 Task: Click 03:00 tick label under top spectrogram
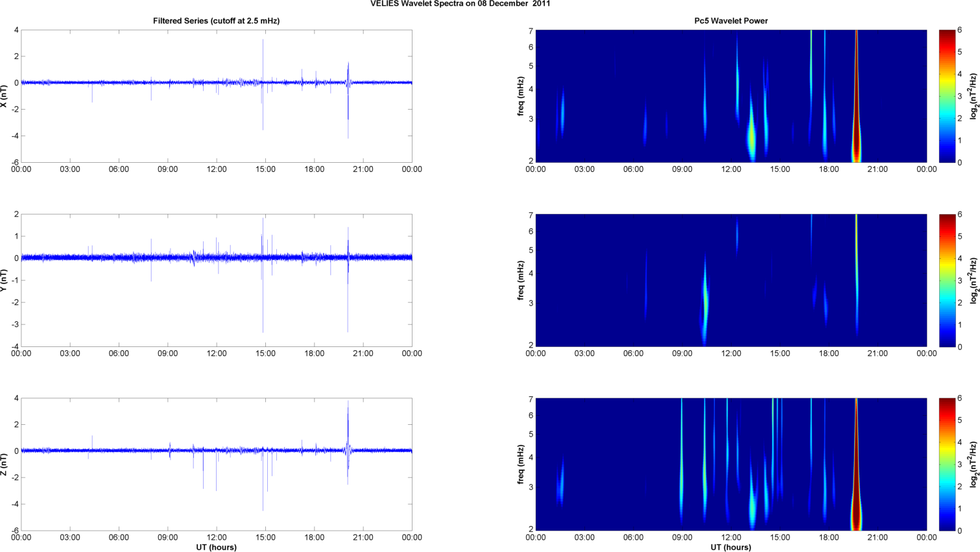584,169
